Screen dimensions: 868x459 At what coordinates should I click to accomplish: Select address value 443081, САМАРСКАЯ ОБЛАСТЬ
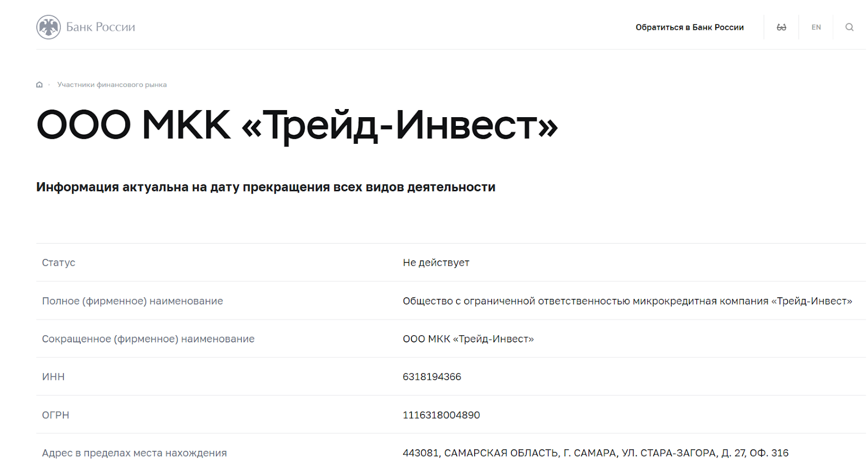[596, 453]
